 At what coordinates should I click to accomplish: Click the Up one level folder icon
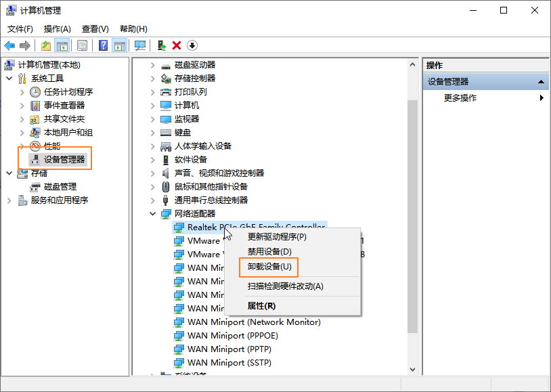pos(45,45)
